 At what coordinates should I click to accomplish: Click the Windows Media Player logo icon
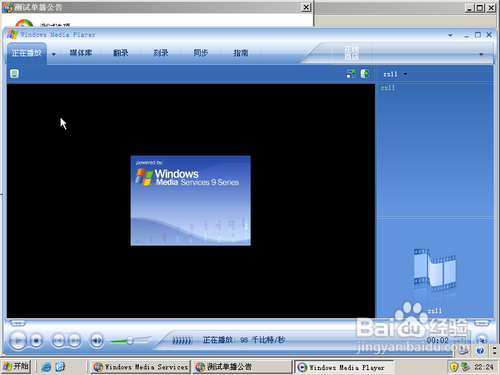12,34
